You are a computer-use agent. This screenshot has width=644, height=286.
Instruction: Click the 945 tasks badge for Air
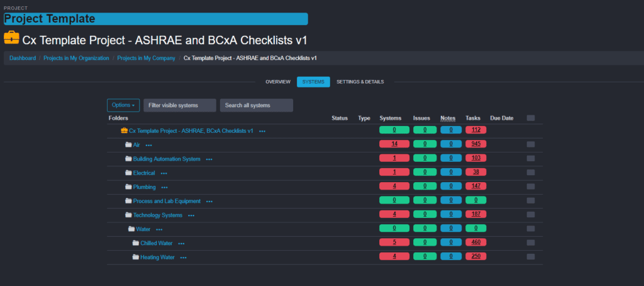click(x=476, y=144)
